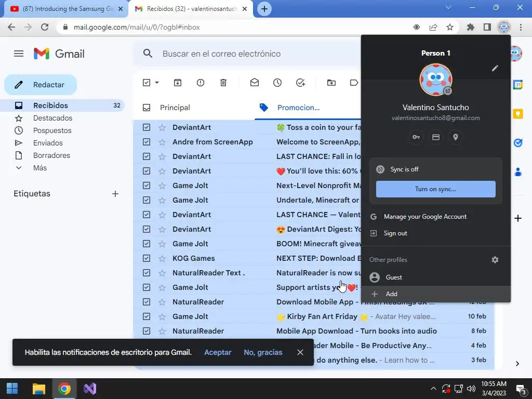This screenshot has height=399, width=532.
Task: Bookmark this page with the star icon
Action: (450, 27)
